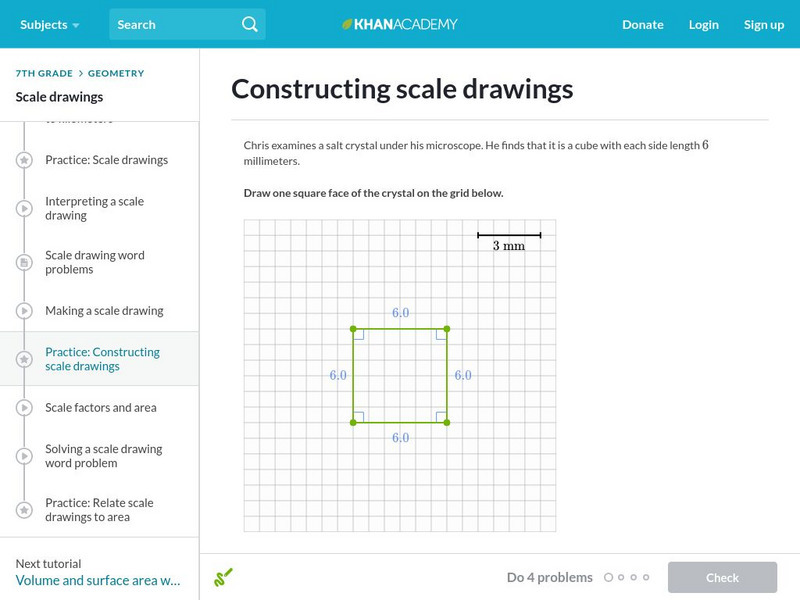Open the green scratchpad pencil icon

tap(224, 577)
